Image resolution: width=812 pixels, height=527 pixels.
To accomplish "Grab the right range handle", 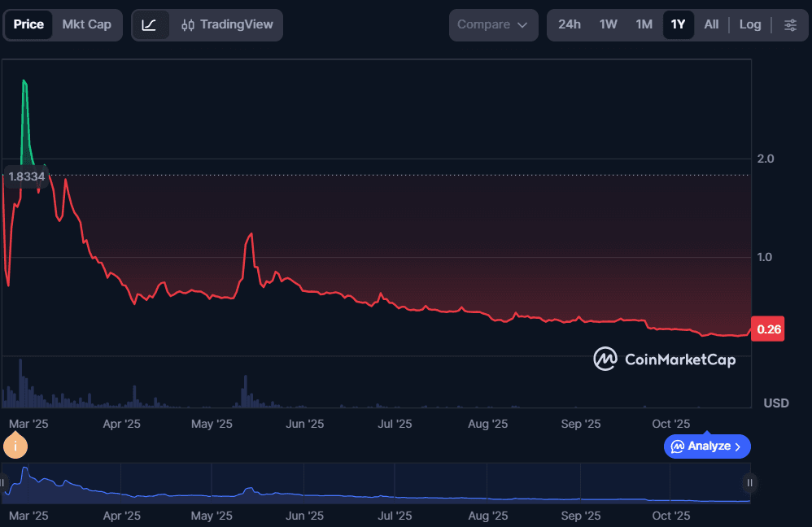I will [749, 482].
